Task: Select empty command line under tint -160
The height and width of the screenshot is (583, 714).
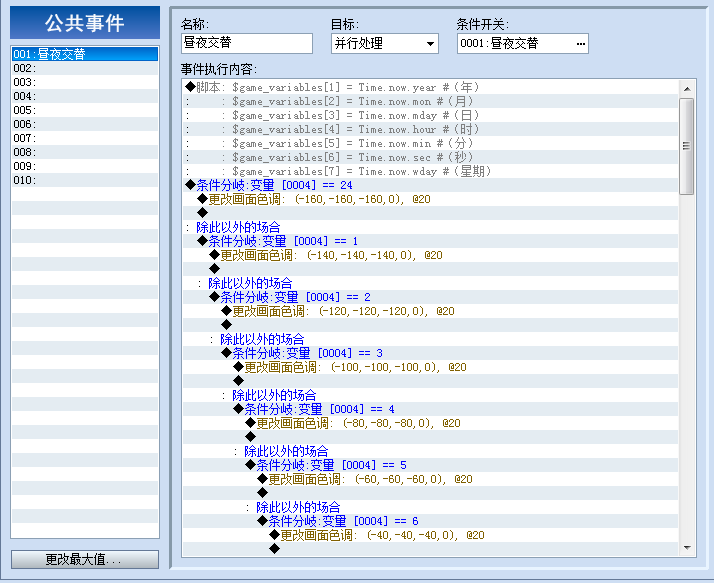Action: (x=430, y=213)
